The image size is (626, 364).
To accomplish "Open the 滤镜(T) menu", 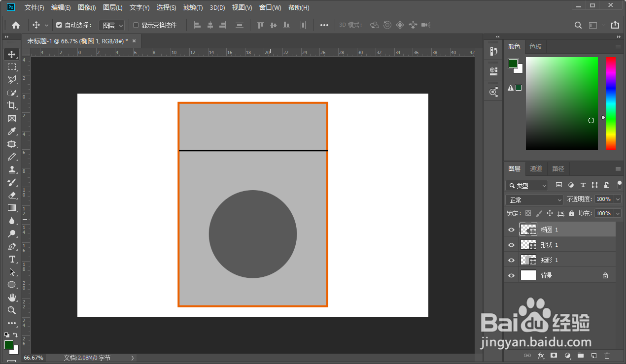I will 193,8.
